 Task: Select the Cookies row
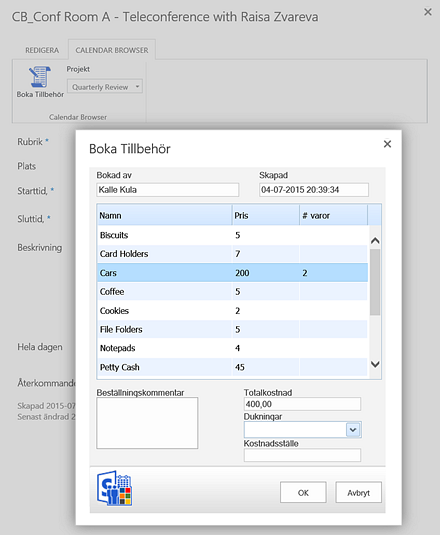coord(232,310)
